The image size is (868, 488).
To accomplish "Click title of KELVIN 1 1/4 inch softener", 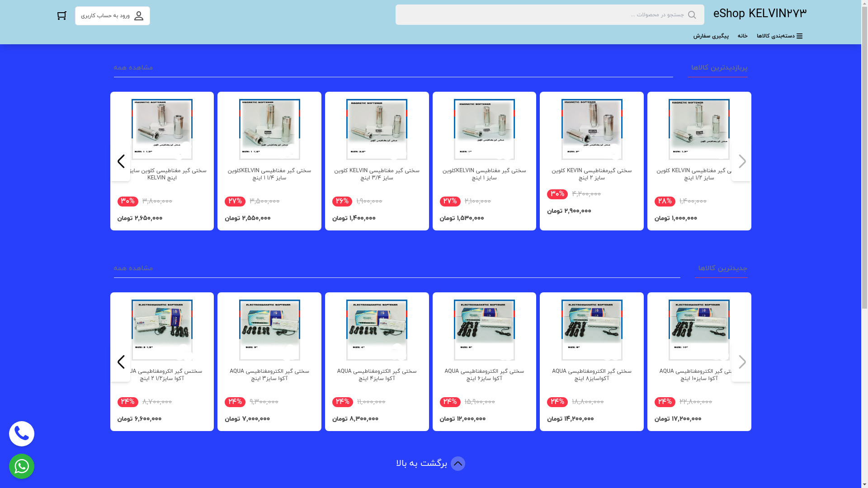I will click(x=269, y=174).
